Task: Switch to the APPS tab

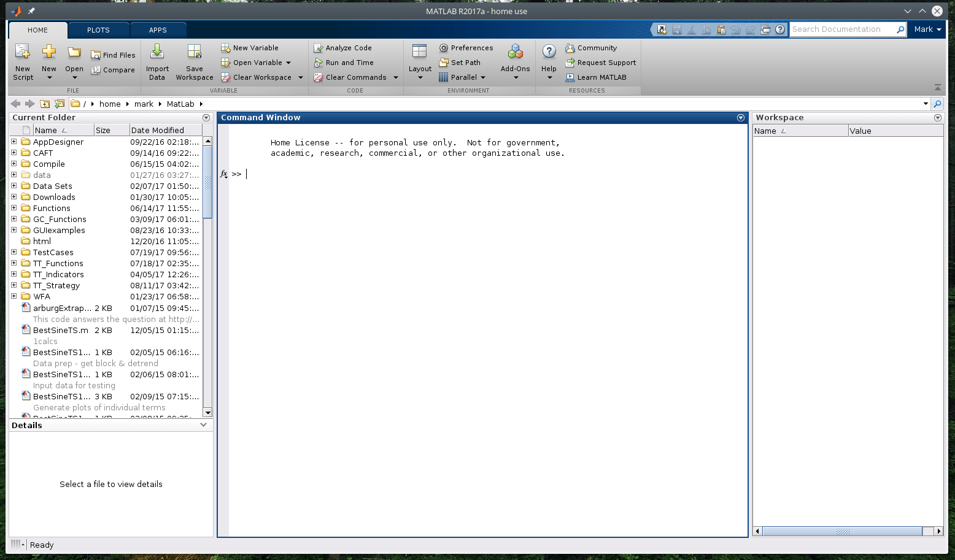Action: click(158, 29)
